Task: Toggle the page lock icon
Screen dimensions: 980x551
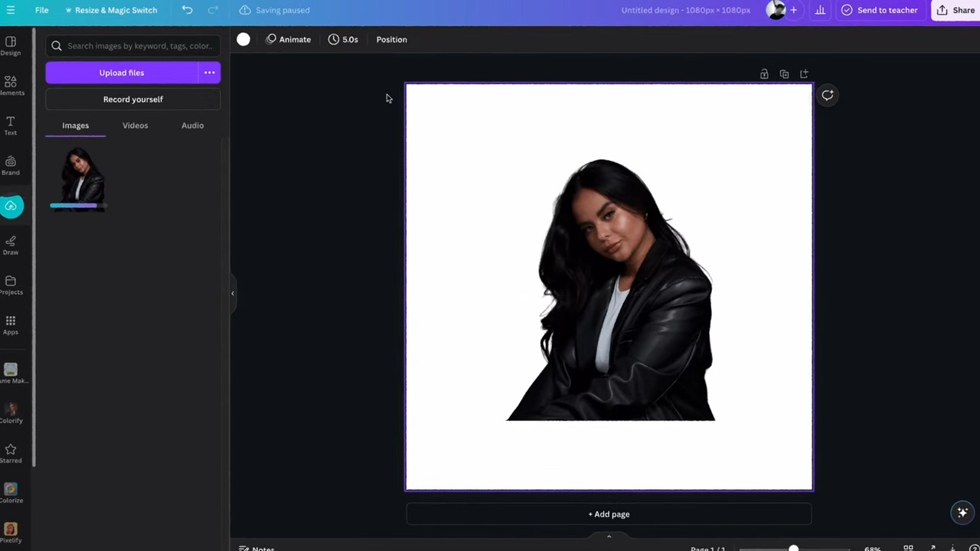Action: pyautogui.click(x=764, y=74)
